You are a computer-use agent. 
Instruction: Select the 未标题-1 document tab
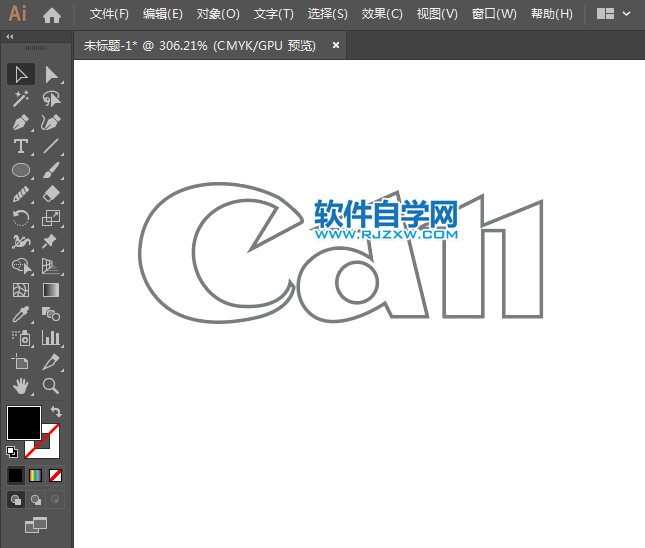[200, 46]
